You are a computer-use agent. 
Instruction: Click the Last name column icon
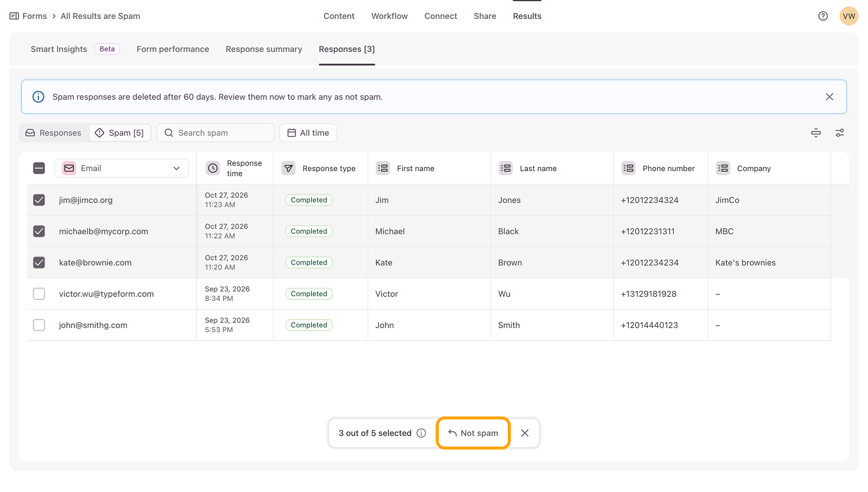pyautogui.click(x=505, y=168)
